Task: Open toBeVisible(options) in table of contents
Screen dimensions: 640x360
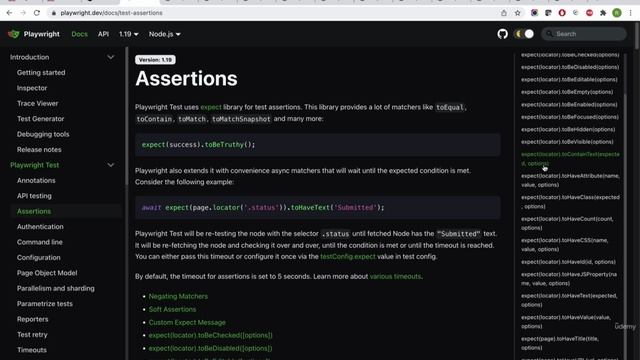Action: pyautogui.click(x=567, y=142)
